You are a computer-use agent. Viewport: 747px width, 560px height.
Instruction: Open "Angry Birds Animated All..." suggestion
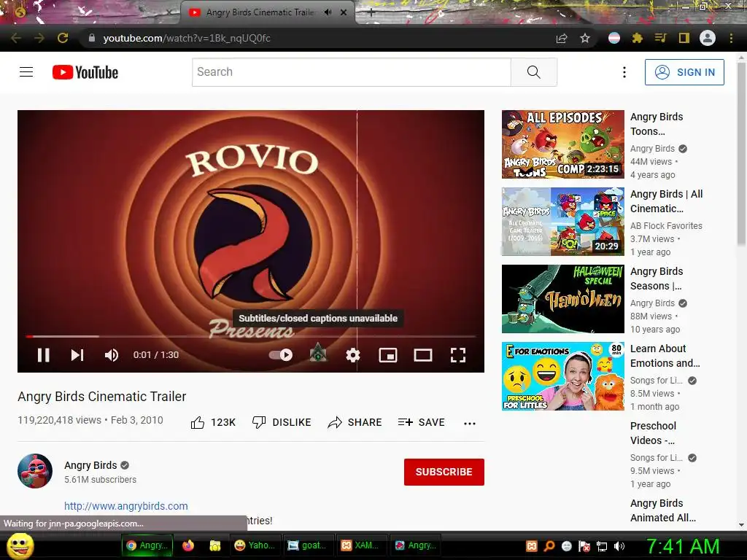[663, 510]
